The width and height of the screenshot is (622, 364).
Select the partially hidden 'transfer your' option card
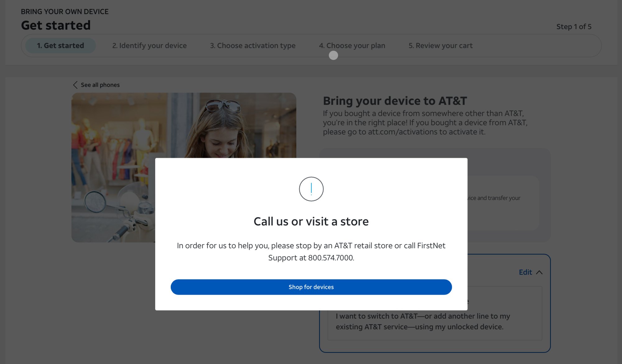pyautogui.click(x=503, y=203)
